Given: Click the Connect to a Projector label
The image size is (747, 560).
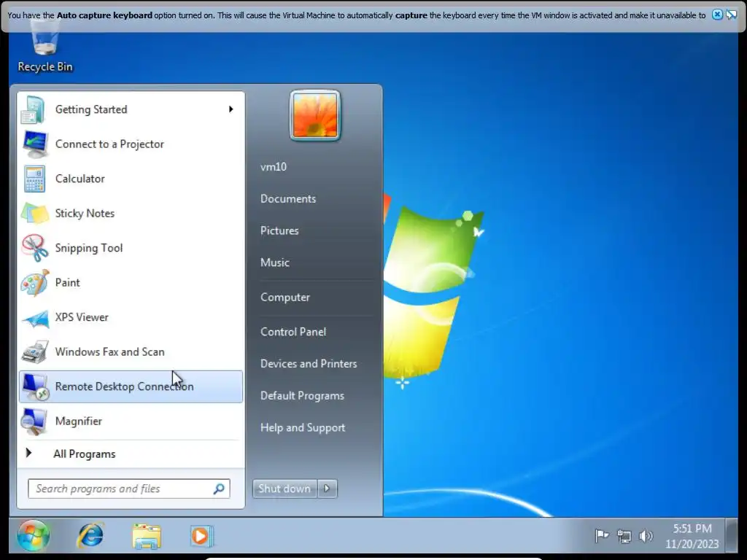Looking at the screenshot, I should pyautogui.click(x=109, y=144).
